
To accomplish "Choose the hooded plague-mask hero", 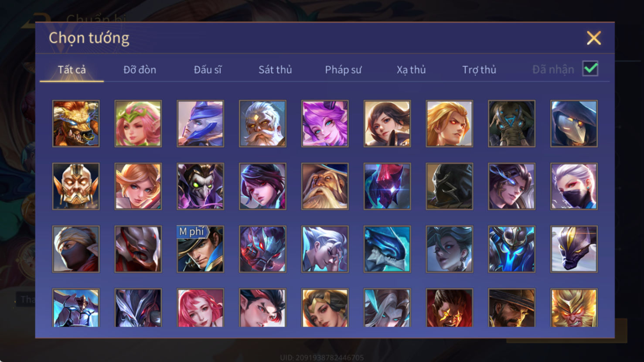I will [x=574, y=123].
